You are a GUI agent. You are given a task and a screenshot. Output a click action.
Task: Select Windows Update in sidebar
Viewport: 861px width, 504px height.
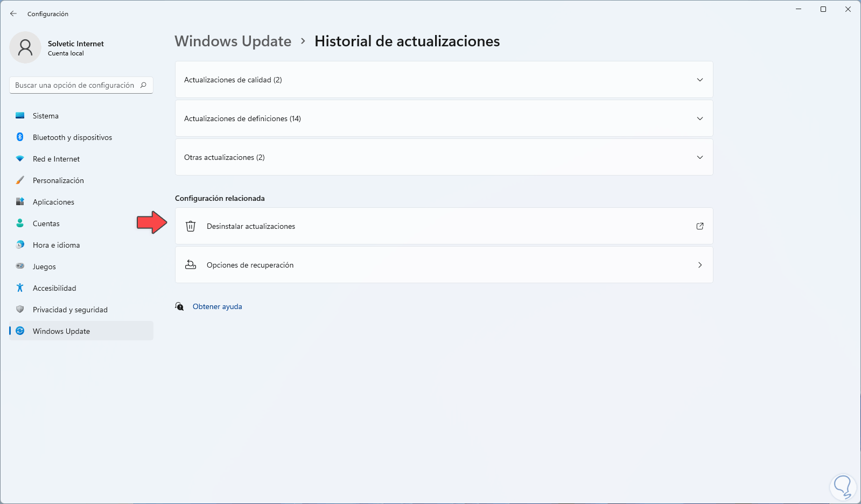[81, 331]
